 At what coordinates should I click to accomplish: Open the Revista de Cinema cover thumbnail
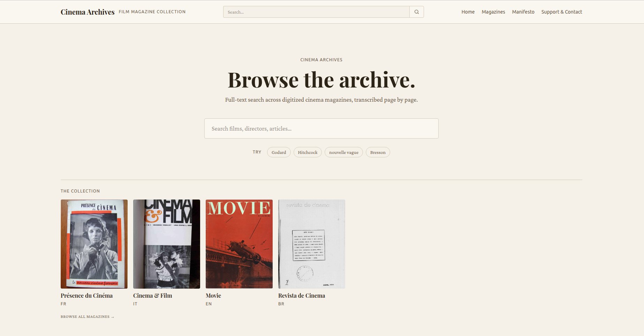[x=312, y=244]
